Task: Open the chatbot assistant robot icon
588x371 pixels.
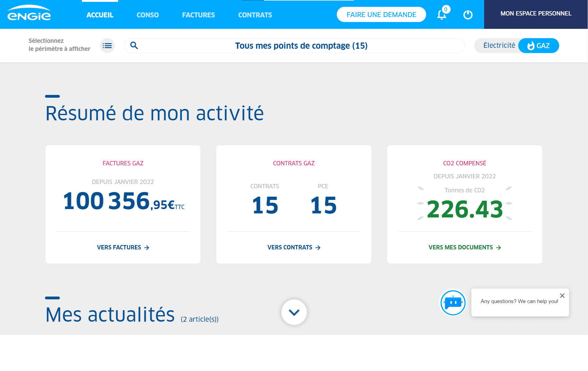Action: [x=453, y=302]
